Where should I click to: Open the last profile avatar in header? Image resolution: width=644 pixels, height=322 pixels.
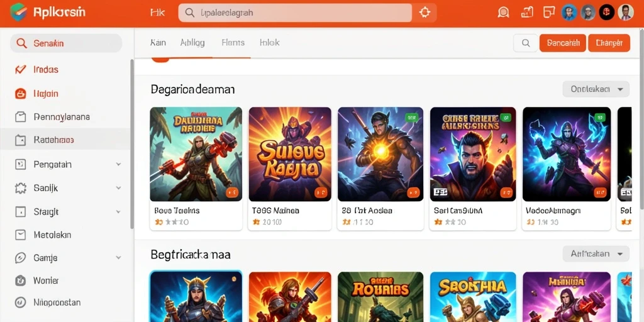pos(626,13)
